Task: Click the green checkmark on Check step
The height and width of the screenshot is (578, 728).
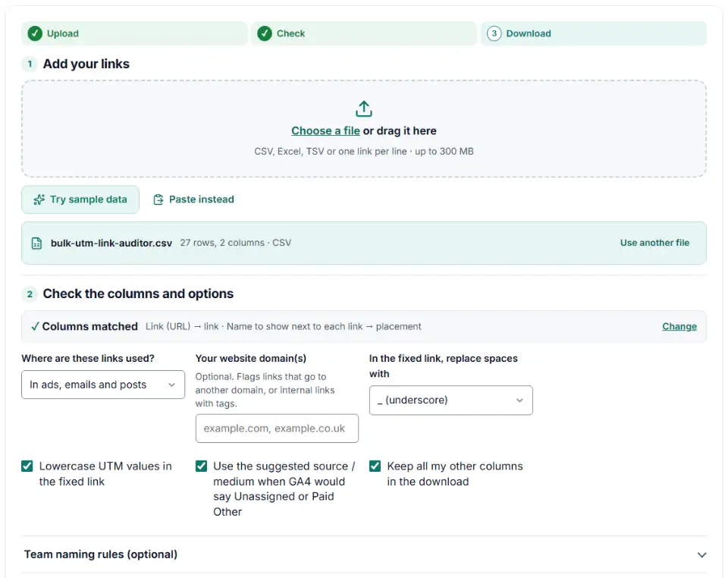Action: point(265,33)
